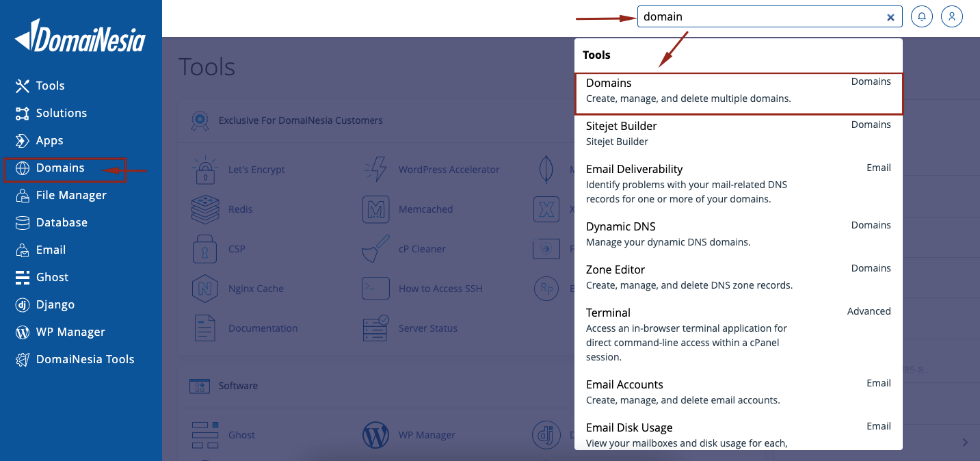Select Domains in the sidebar
980x461 pixels.
60,168
